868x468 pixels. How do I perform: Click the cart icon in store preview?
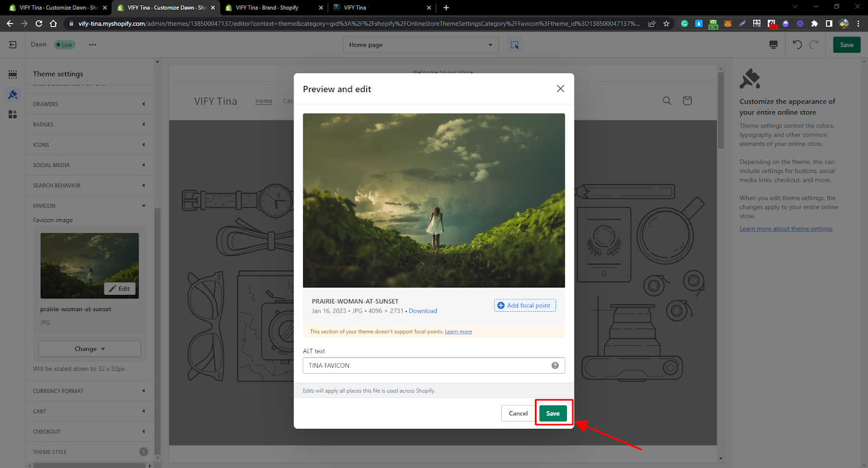pos(687,101)
